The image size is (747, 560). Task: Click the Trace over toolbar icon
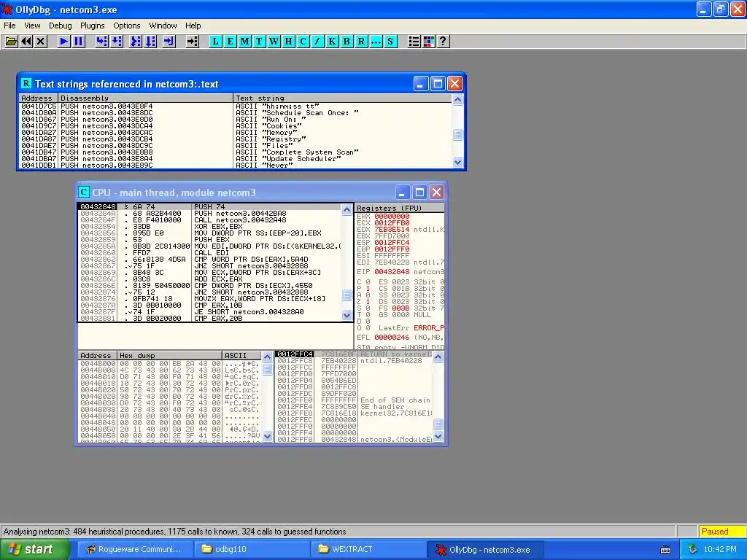click(150, 42)
